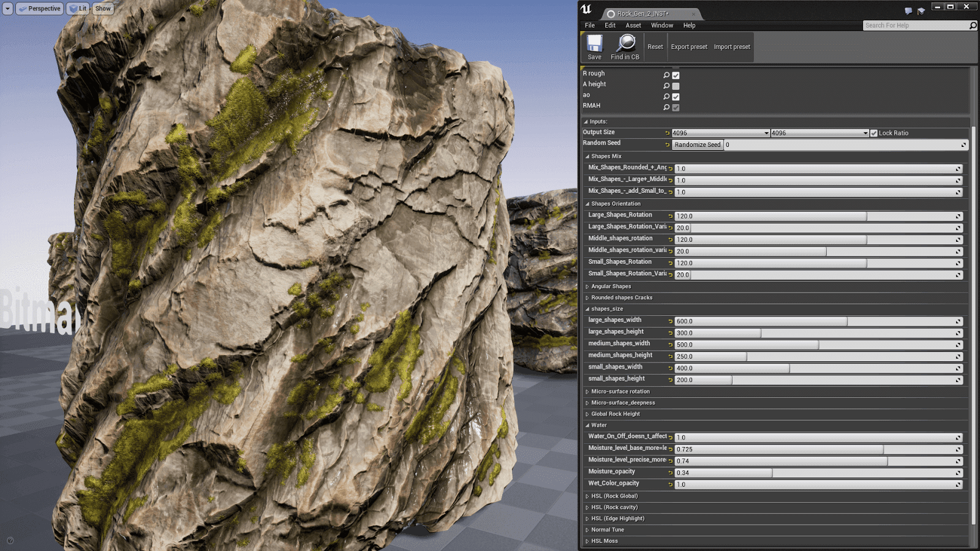Enable the A height checkbox
Viewport: 980px width, 551px height.
click(x=675, y=85)
